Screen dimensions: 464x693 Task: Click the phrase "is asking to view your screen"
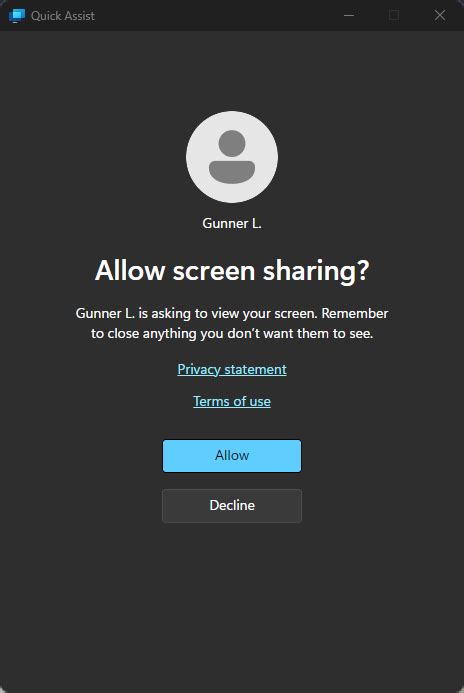coord(228,313)
